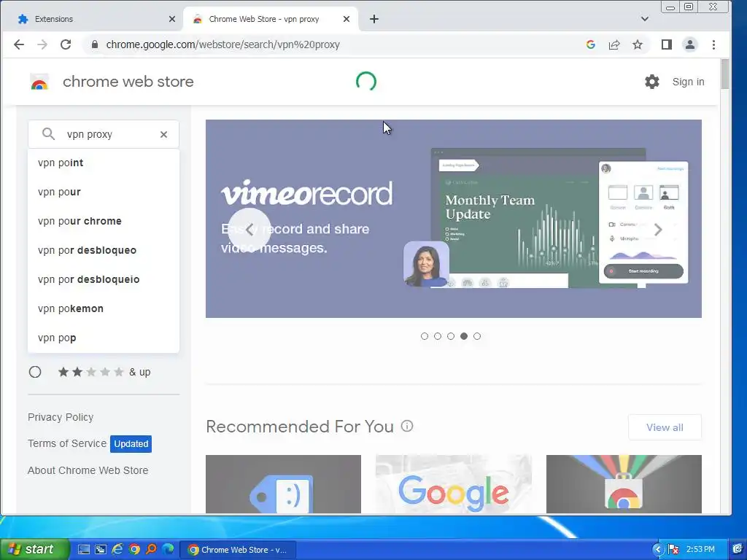Click the address bar URL
This screenshot has height=560, width=747.
222,44
